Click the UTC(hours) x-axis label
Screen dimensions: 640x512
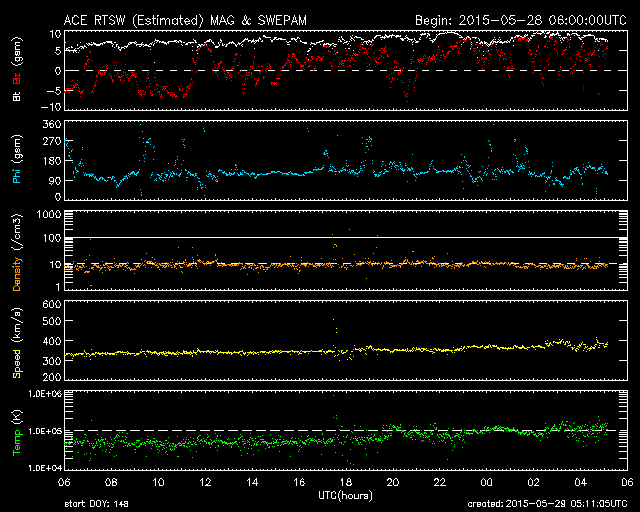(x=345, y=495)
